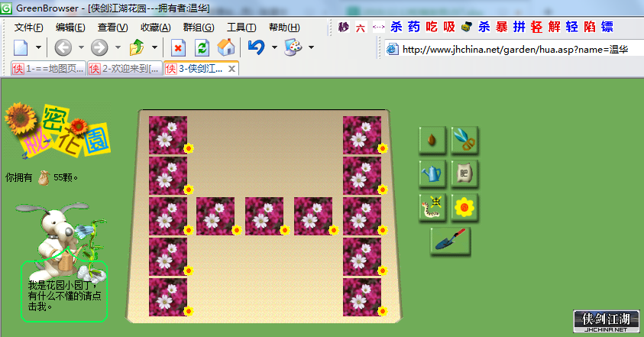Switch to the 1-==地图页 tab
This screenshot has height=337, width=644.
point(48,69)
